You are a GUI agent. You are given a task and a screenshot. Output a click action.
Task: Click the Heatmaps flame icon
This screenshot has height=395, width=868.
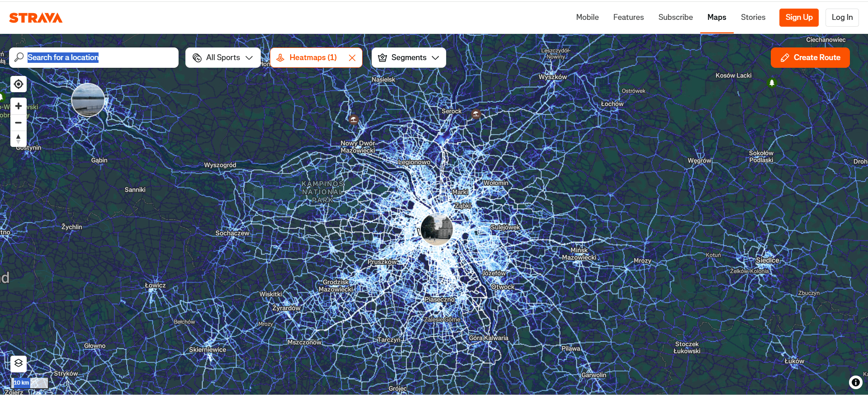[280, 58]
